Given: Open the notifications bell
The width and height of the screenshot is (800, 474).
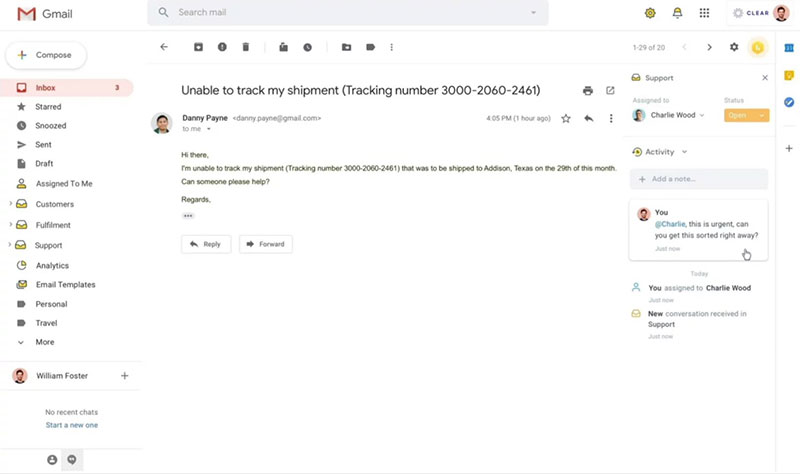Looking at the screenshot, I should (677, 13).
